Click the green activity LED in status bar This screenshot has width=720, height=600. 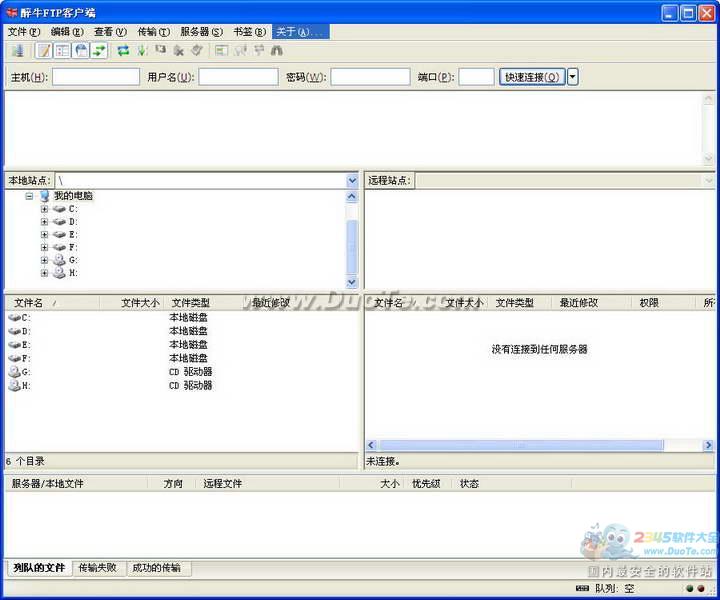[690, 588]
